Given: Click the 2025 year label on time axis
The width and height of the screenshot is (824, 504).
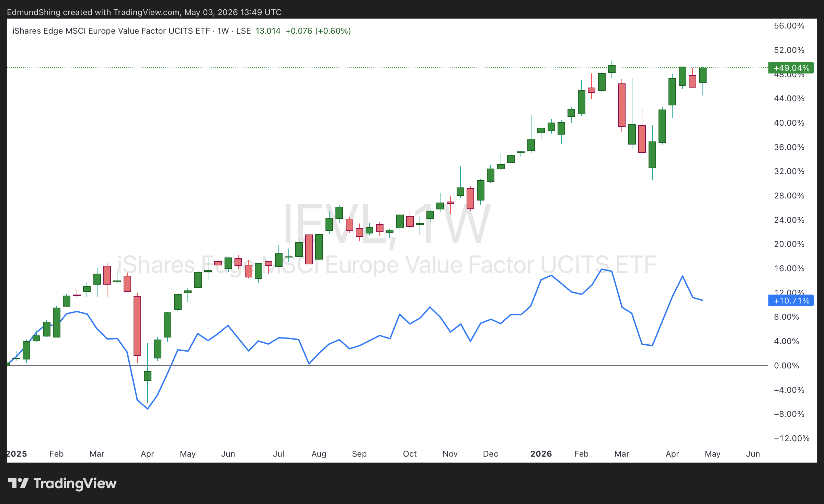Looking at the screenshot, I should [x=17, y=454].
